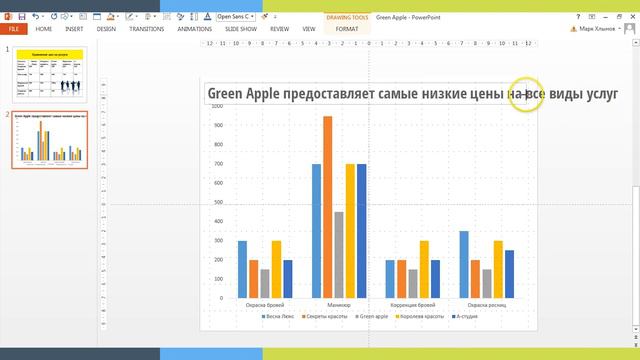Click the А-студия legend entry
640x360 pixels.
[x=465, y=316]
